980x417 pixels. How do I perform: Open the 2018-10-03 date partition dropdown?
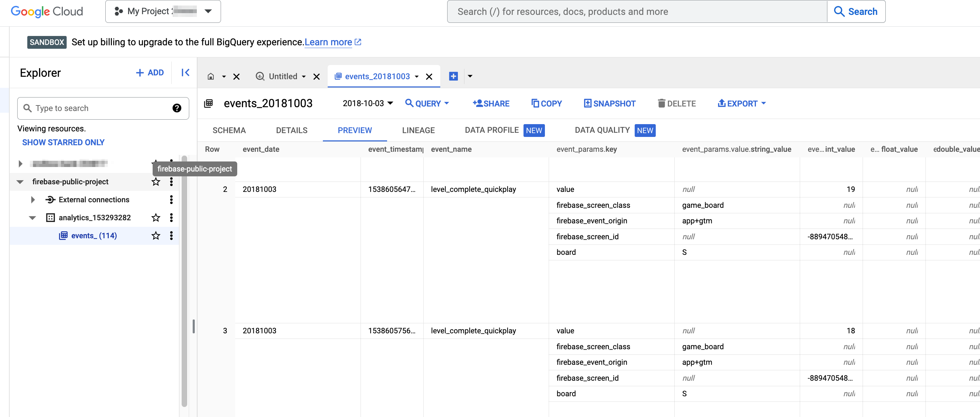click(x=367, y=103)
